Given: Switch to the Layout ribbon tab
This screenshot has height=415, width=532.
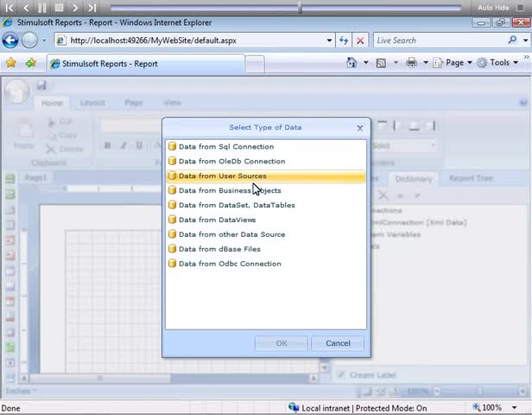Looking at the screenshot, I should tap(92, 103).
